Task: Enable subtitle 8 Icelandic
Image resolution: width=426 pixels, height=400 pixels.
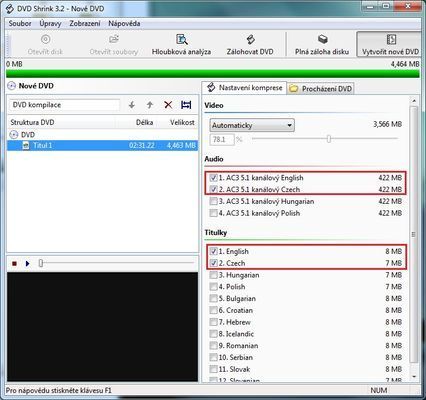Action: (213, 334)
